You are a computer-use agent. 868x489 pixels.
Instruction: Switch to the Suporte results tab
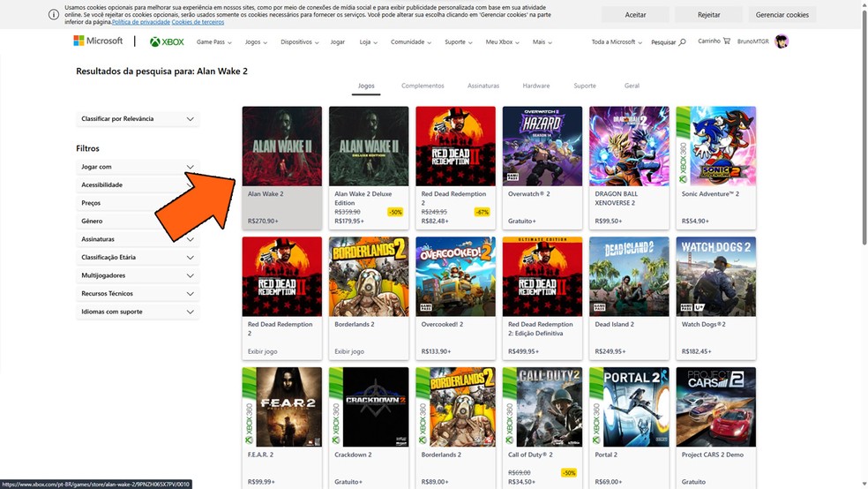585,86
